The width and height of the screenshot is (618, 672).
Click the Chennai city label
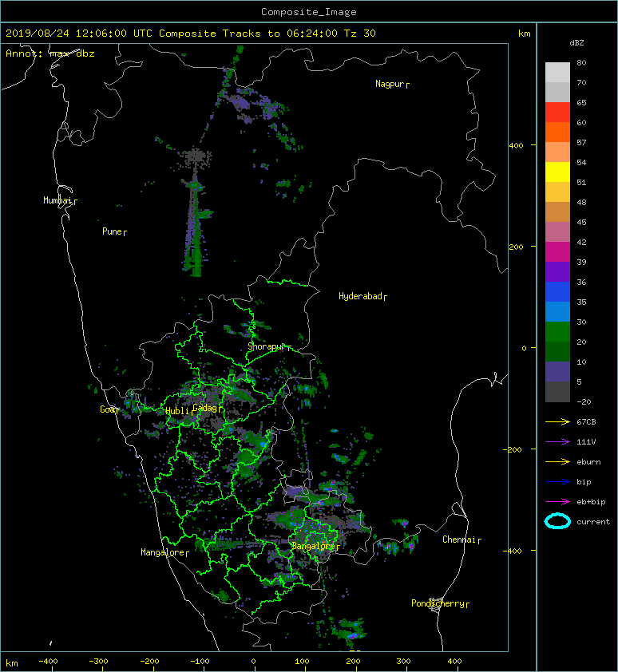[x=459, y=540]
